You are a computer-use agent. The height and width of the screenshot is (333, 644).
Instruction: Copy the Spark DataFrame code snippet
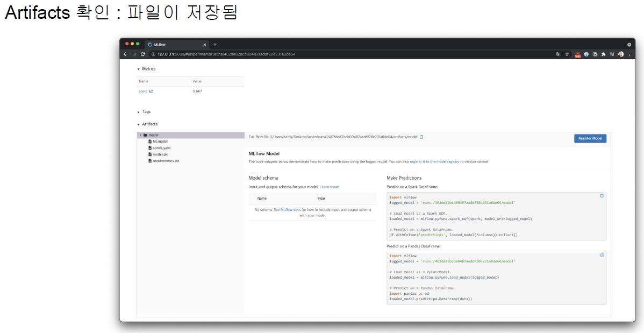tap(602, 196)
